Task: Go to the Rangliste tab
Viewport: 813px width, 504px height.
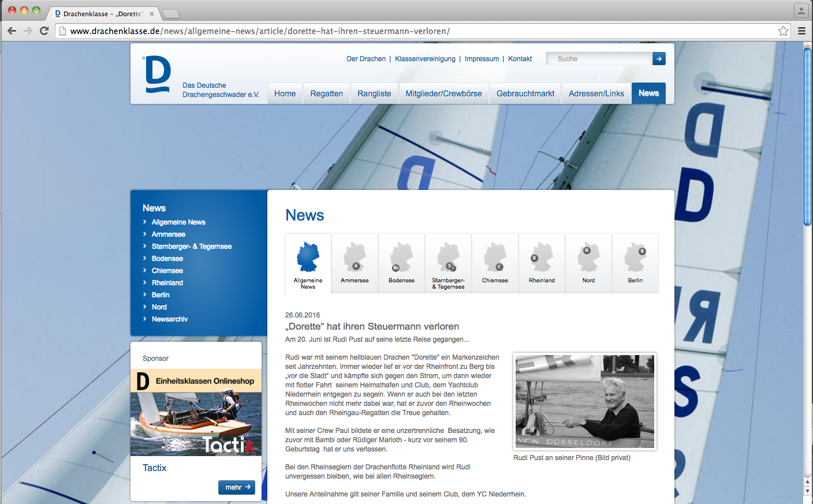Action: click(x=374, y=94)
